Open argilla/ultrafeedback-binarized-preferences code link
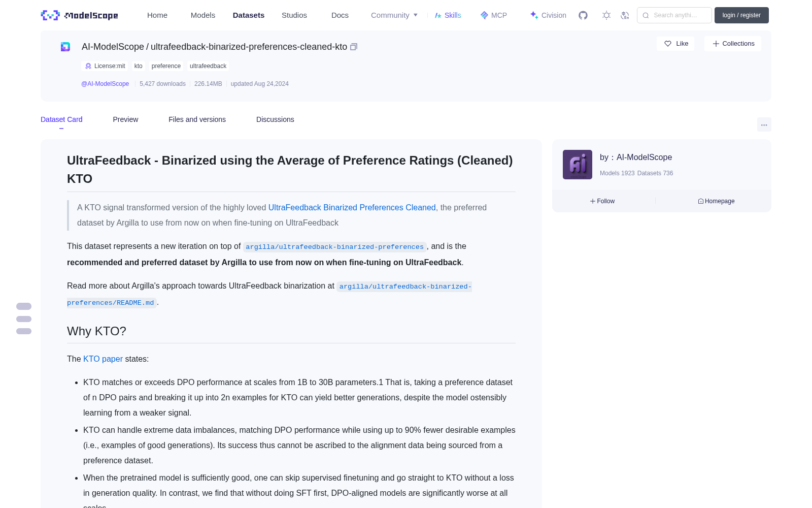Viewport: 812px width, 508px height. pyautogui.click(x=334, y=247)
